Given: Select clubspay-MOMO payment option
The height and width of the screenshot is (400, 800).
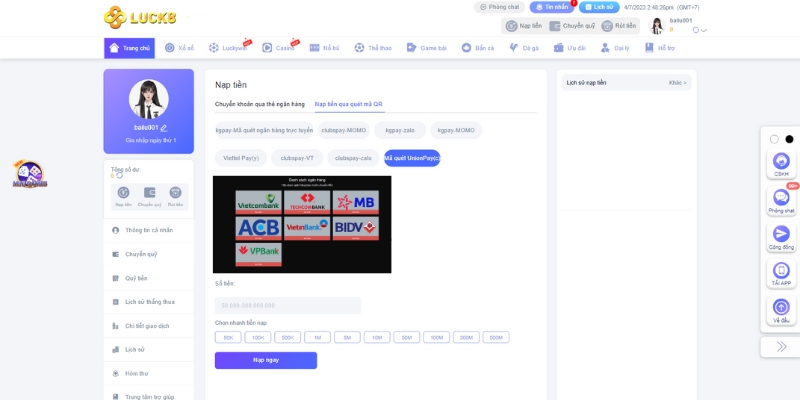Looking at the screenshot, I should (344, 130).
